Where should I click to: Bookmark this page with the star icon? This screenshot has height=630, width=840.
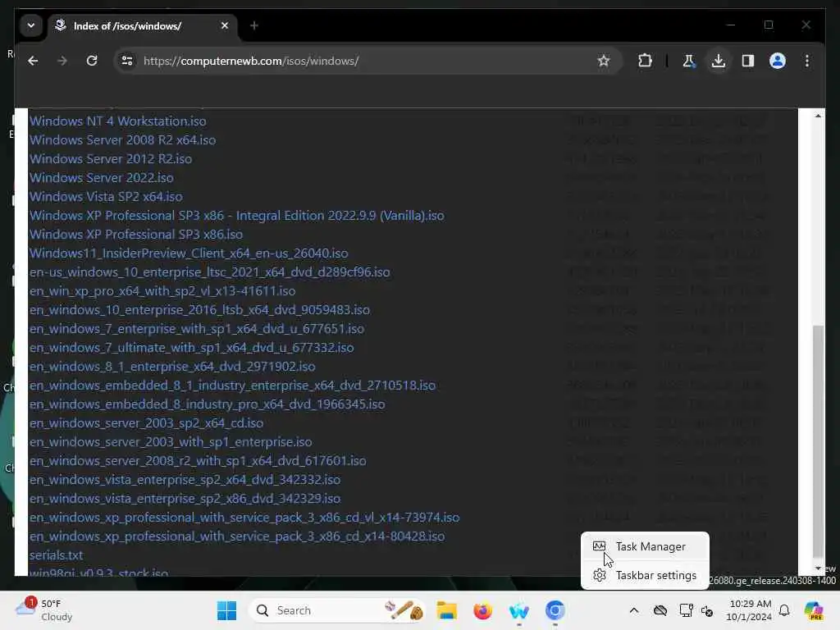(x=604, y=61)
